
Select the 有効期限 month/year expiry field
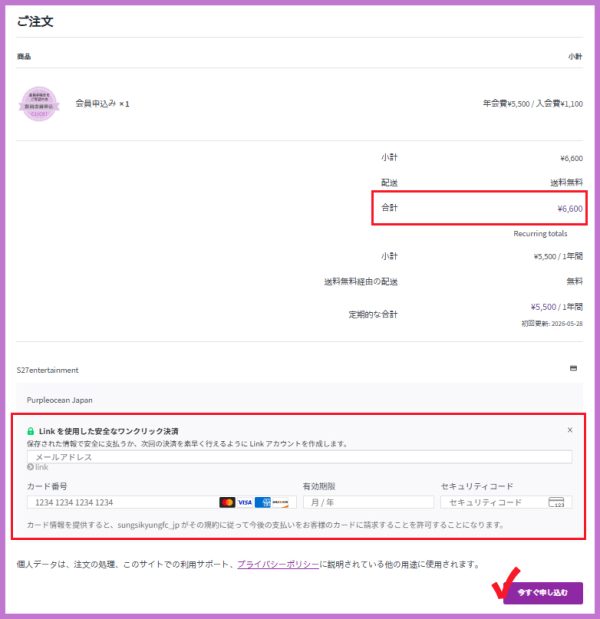point(367,502)
